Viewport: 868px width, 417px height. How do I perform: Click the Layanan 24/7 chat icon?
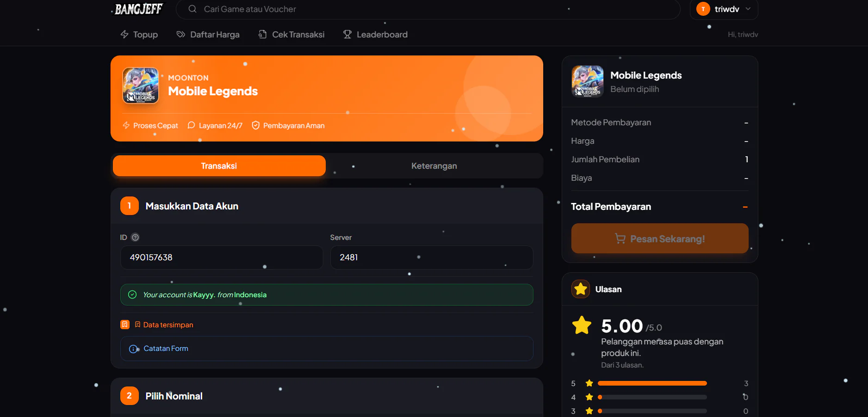(191, 125)
